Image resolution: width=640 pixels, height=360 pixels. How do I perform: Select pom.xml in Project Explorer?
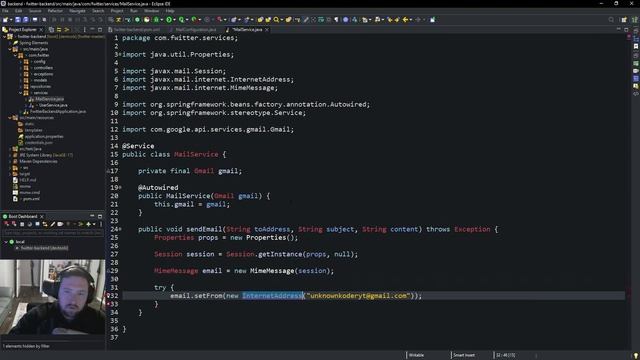click(x=31, y=199)
